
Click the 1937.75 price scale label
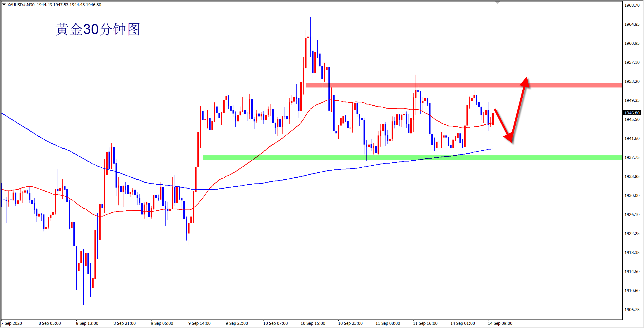pyautogui.click(x=632, y=157)
